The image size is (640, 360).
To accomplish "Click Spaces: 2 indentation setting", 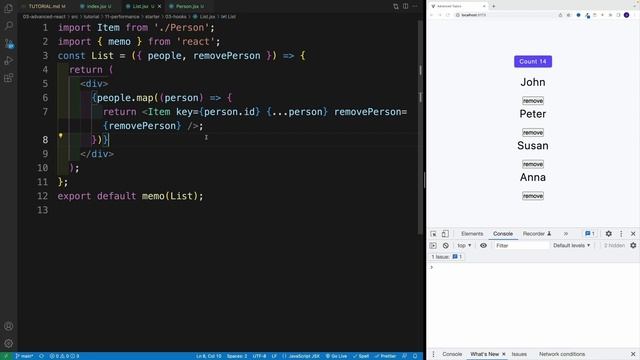I will click(x=237, y=356).
